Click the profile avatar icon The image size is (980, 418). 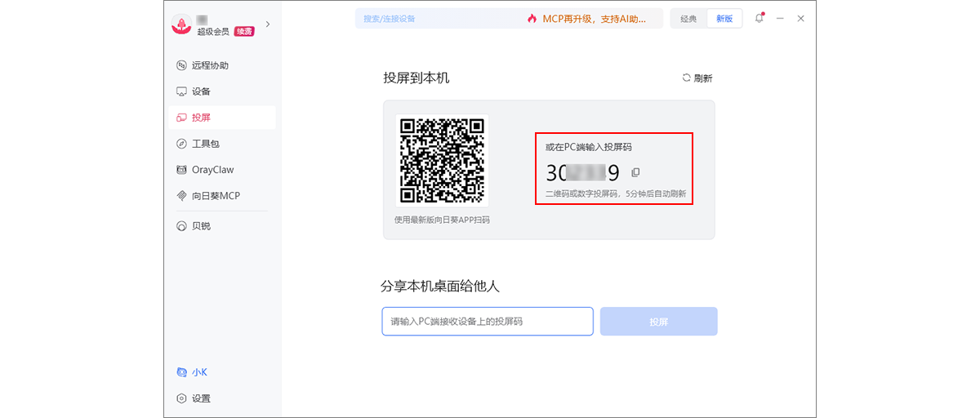pos(181,25)
